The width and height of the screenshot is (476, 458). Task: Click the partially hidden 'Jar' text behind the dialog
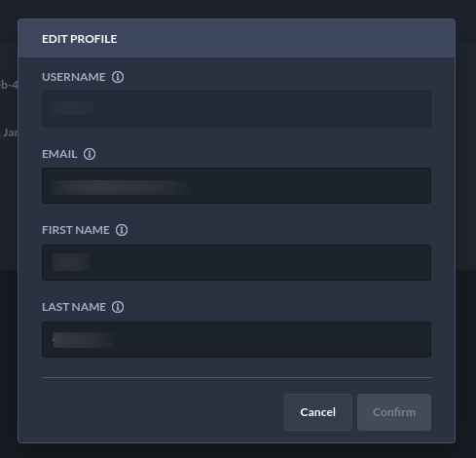10,133
